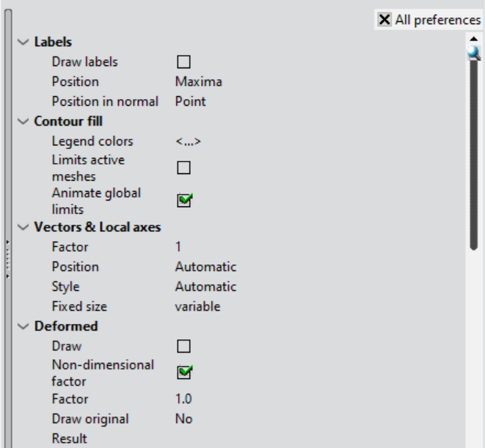
Task: Enable the Draw labels checkbox
Action: click(x=183, y=62)
